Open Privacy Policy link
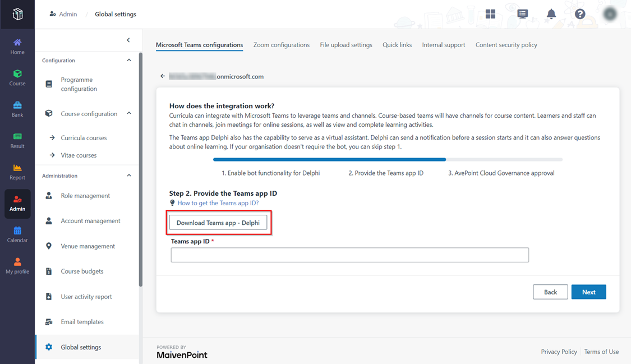This screenshot has height=364, width=631. pos(559,352)
